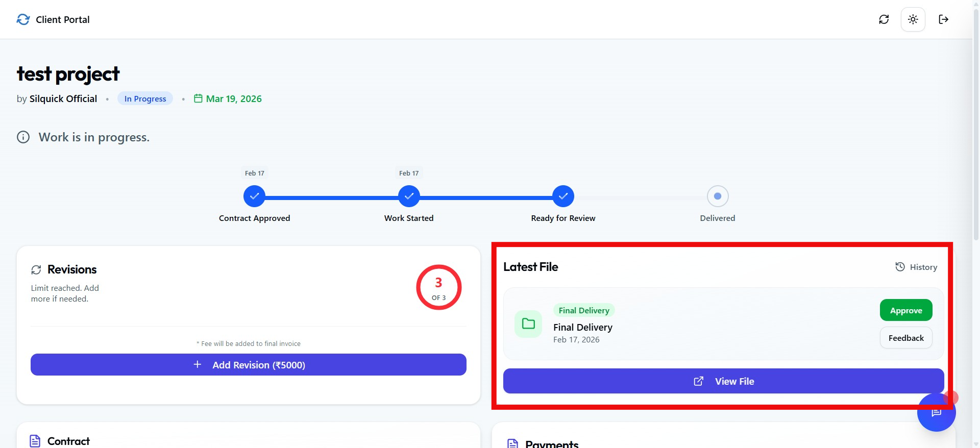Viewport: 980px width, 448px height.
Task: Click the In Progress status badge
Action: 145,98
